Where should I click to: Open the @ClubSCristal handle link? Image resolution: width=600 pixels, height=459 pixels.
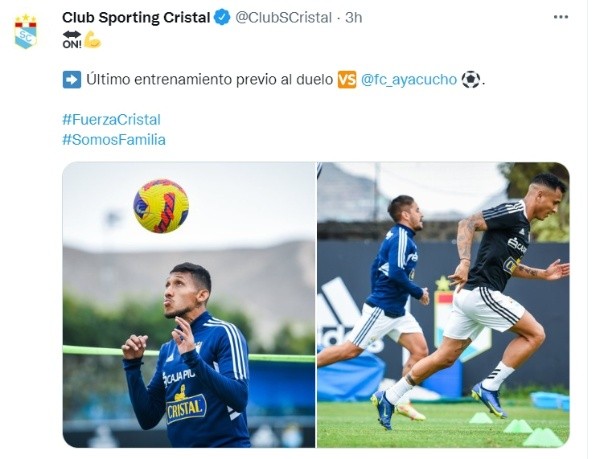click(x=283, y=18)
